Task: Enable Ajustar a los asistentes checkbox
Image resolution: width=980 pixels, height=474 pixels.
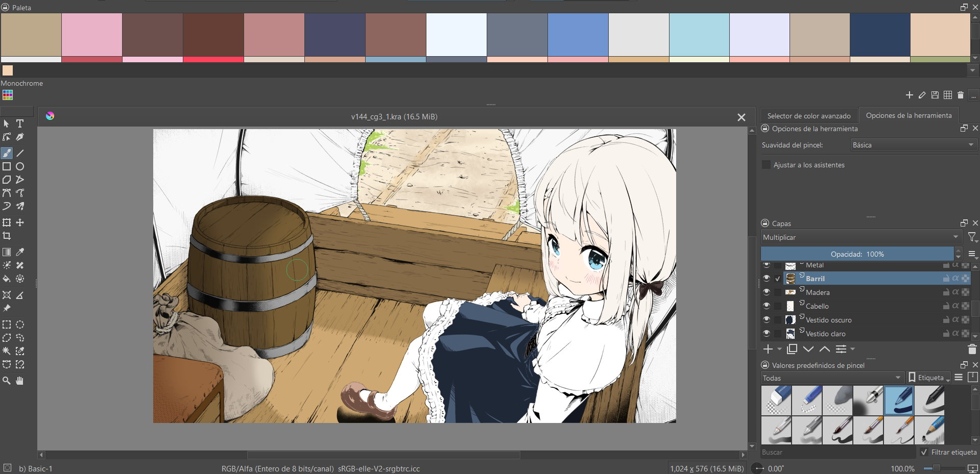Action: (766, 165)
